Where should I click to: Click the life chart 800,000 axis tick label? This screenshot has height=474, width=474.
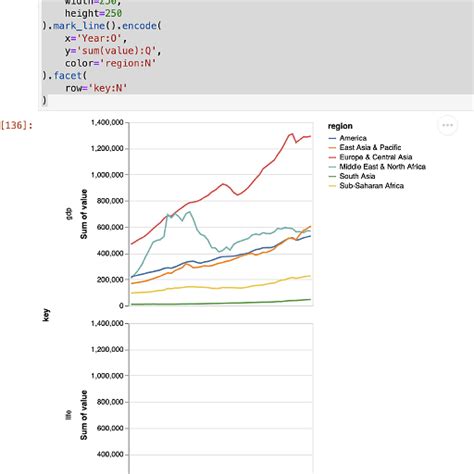click(x=110, y=402)
